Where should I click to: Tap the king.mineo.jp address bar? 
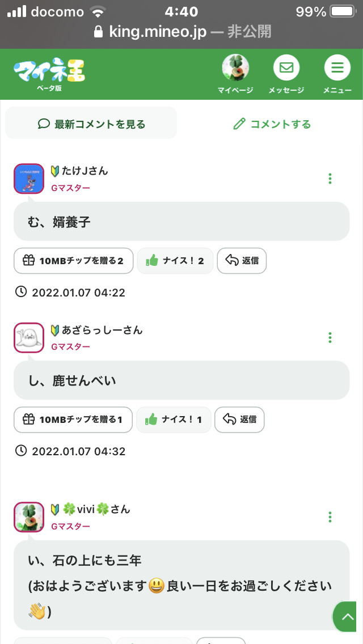click(181, 32)
